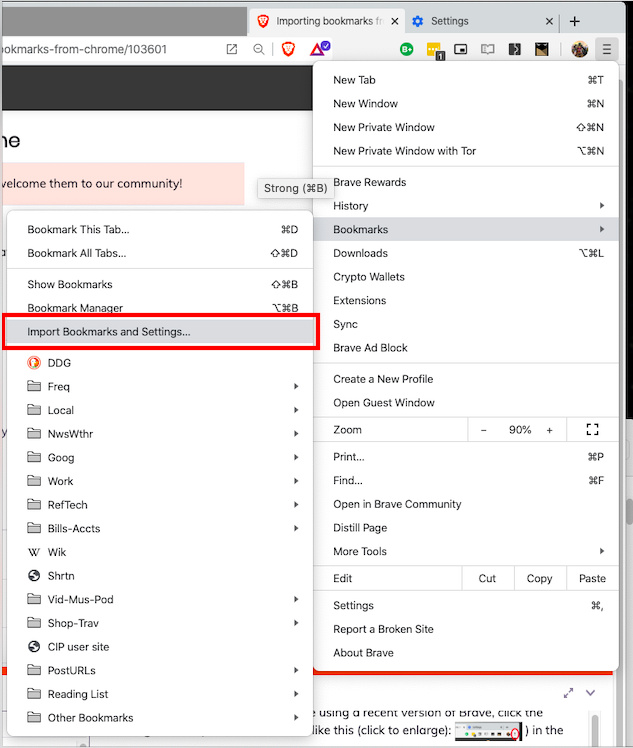633x748 pixels.
Task: Expand the Freq bookmark folder
Action: [160, 386]
